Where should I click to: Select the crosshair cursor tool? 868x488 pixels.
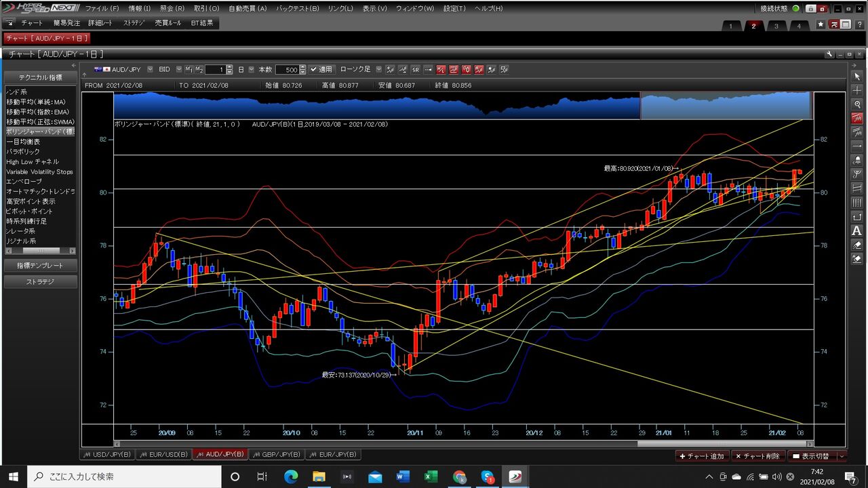click(x=857, y=90)
